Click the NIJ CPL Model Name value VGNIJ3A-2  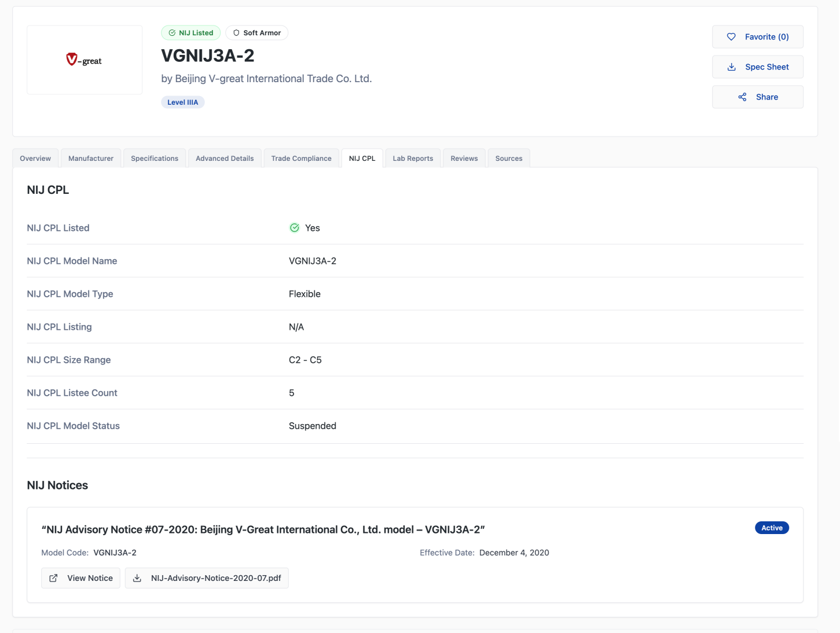coord(313,261)
